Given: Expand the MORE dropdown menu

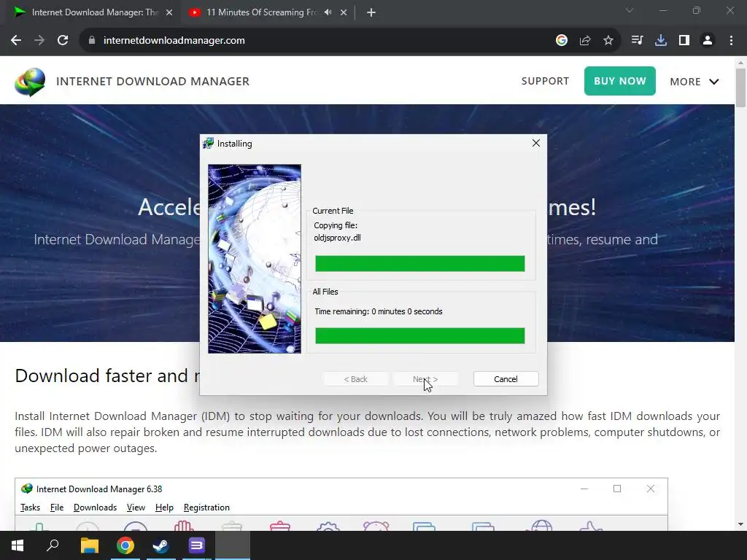Looking at the screenshot, I should pos(694,82).
